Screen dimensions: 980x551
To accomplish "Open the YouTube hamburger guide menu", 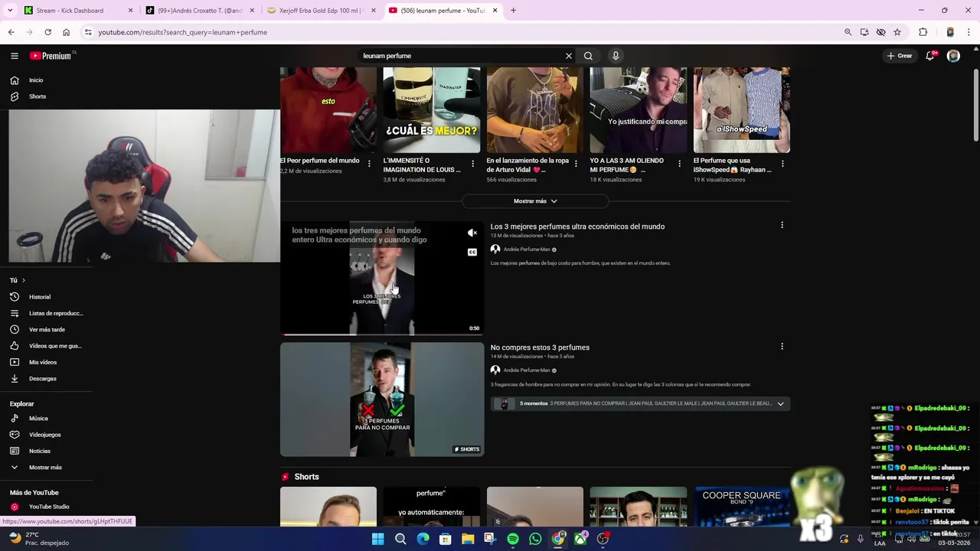I will click(x=14, y=56).
